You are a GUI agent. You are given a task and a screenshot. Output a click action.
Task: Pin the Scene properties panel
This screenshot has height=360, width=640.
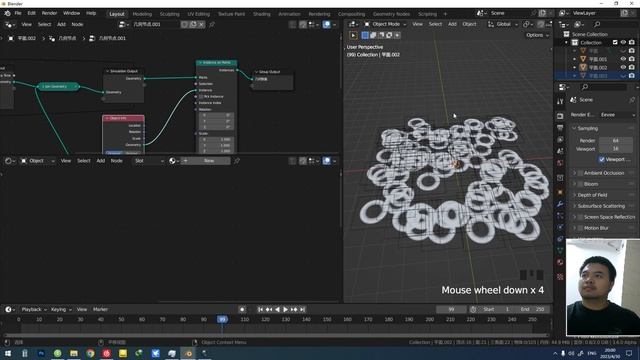pyautogui.click(x=632, y=100)
